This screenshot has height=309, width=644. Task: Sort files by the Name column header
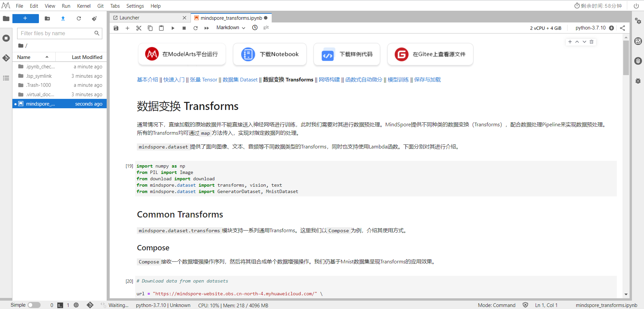[x=34, y=57]
